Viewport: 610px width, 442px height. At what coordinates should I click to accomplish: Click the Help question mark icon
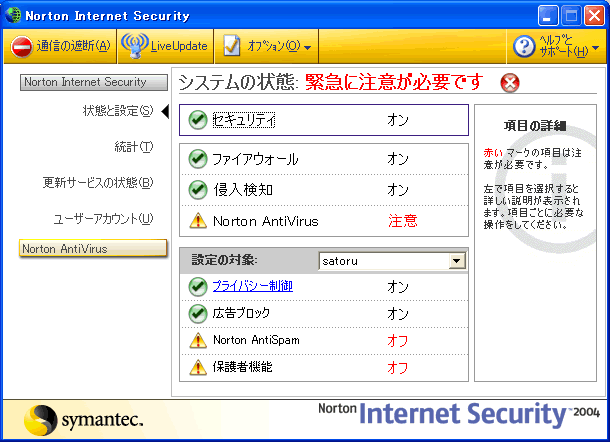[524, 47]
